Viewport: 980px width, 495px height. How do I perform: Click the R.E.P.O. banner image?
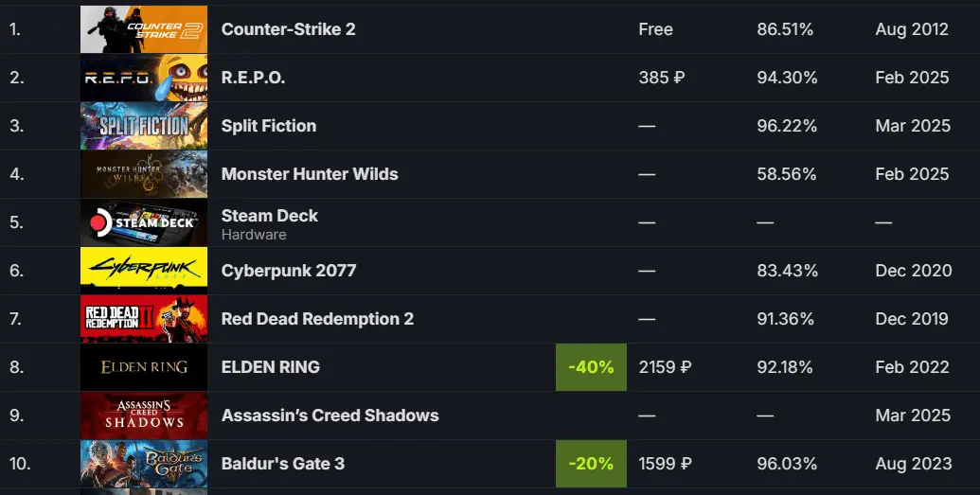click(x=144, y=78)
